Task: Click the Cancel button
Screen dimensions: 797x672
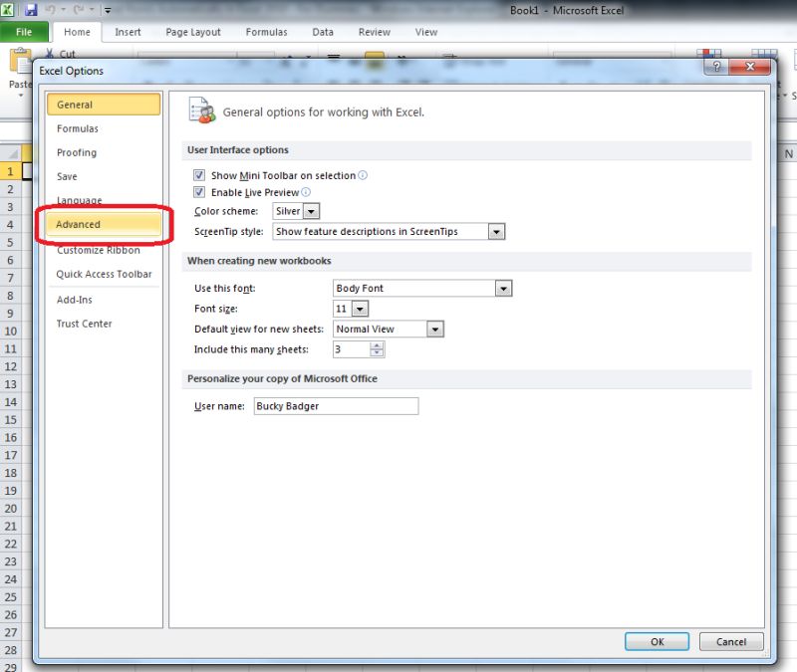Action: pos(731,641)
